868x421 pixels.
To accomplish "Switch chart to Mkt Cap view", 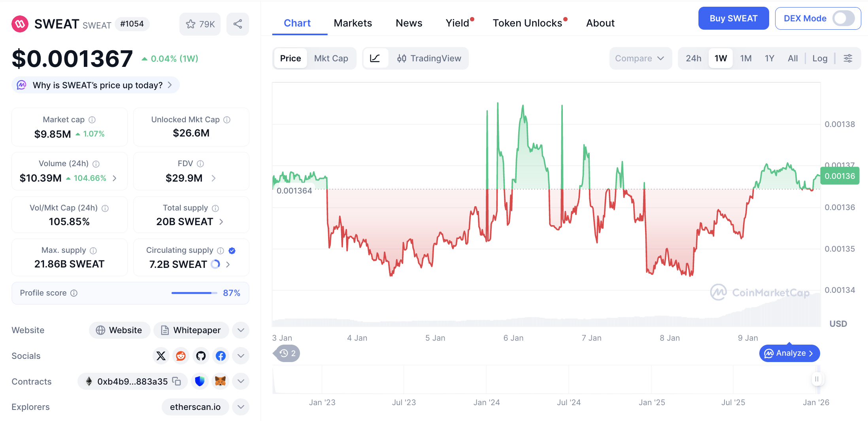I will (331, 59).
